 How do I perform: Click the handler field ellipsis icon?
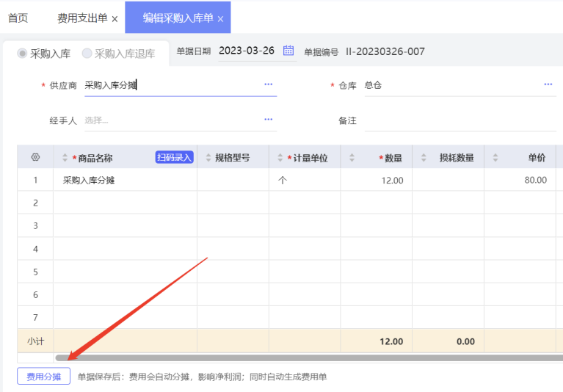269,120
